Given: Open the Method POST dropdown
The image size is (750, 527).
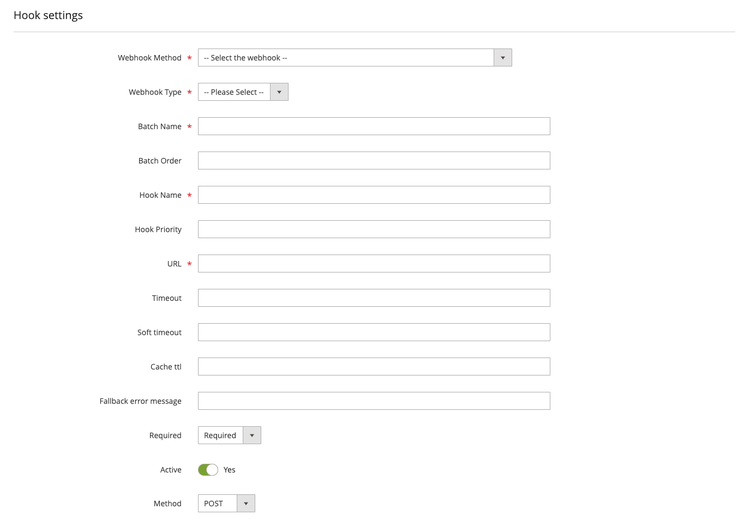Looking at the screenshot, I should 227,504.
